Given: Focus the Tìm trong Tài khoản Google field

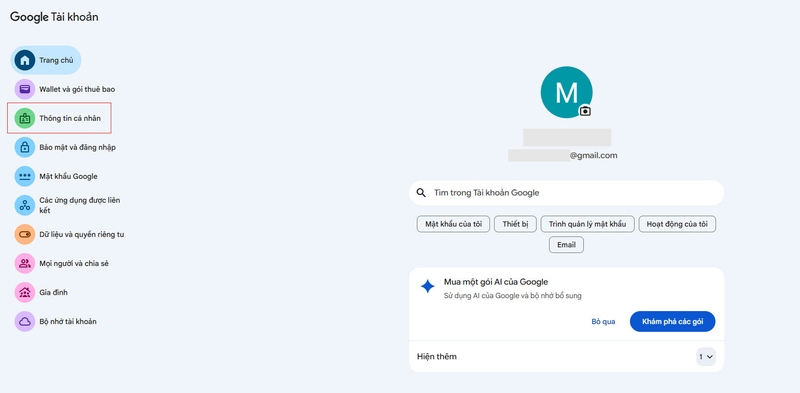Looking at the screenshot, I should coord(566,193).
